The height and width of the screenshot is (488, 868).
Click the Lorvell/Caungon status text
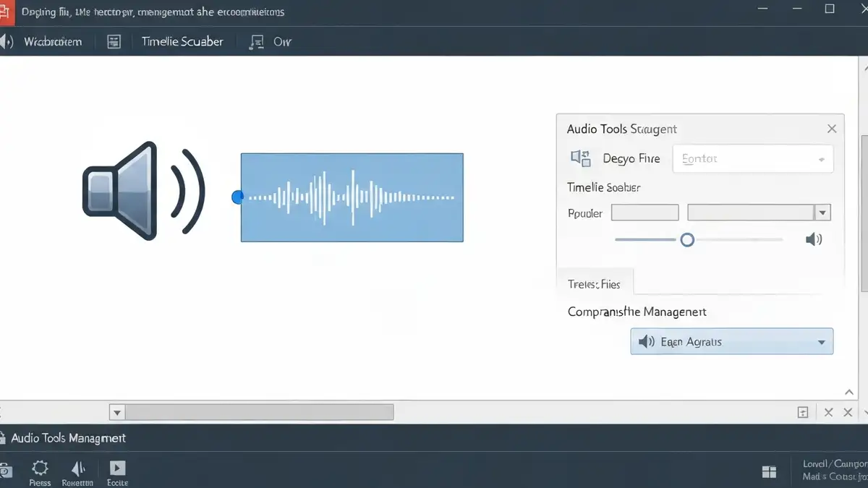(x=835, y=464)
